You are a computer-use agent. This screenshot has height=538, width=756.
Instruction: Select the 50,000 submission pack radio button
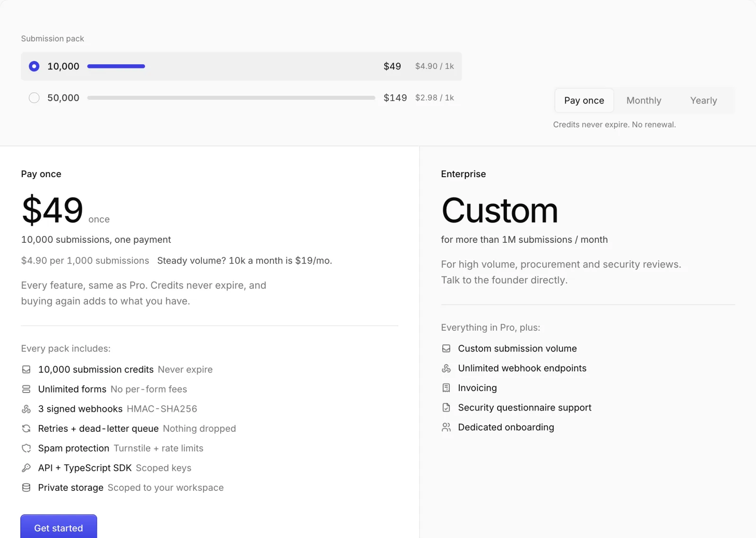[x=34, y=98]
